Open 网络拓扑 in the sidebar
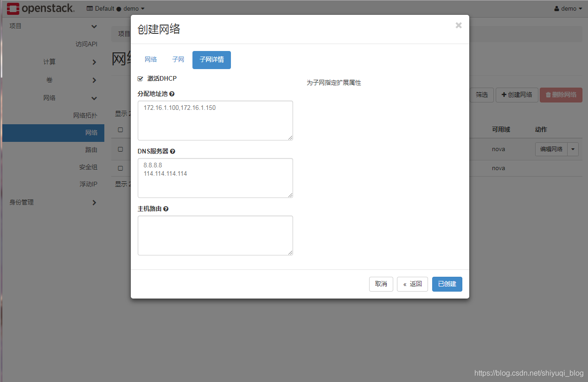 [x=85, y=115]
